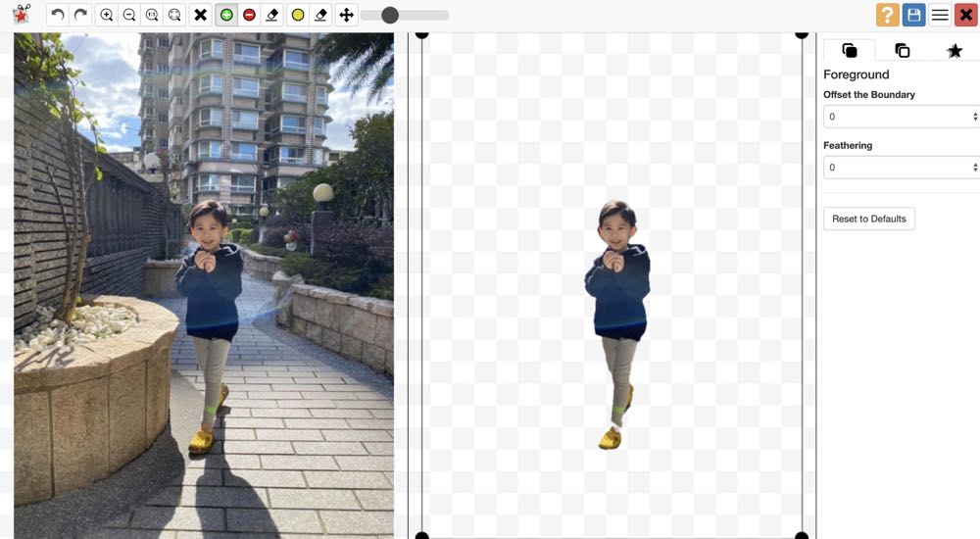The image size is (980, 539).
Task: Select the move/pan tool
Action: [x=347, y=15]
